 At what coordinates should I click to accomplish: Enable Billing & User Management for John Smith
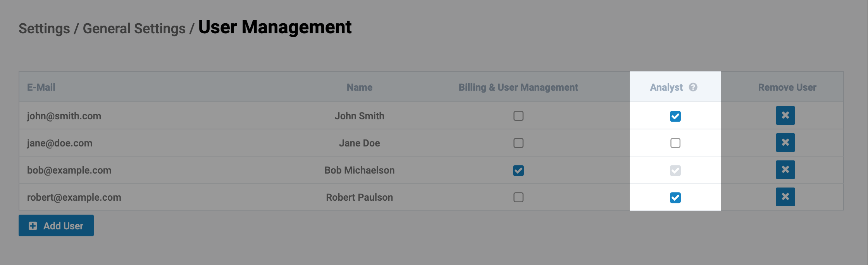(x=518, y=116)
